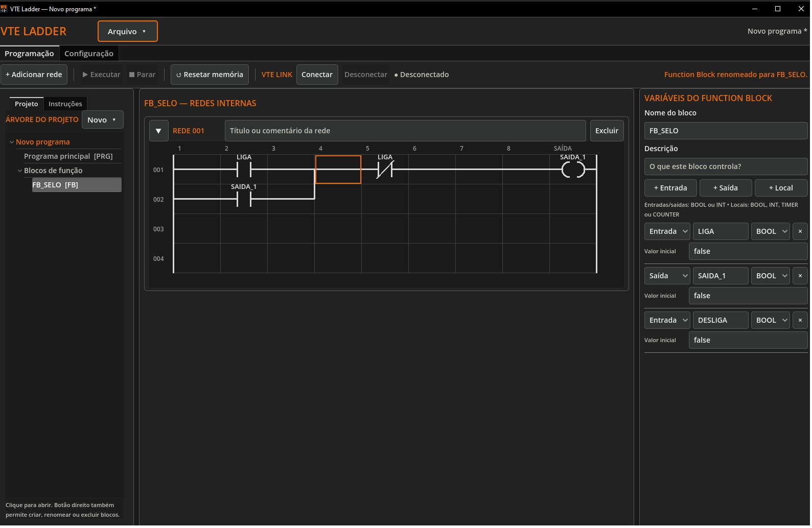Remove the DESLIGA variable with its × button
Screen dimensions: 812x528
tap(800, 320)
